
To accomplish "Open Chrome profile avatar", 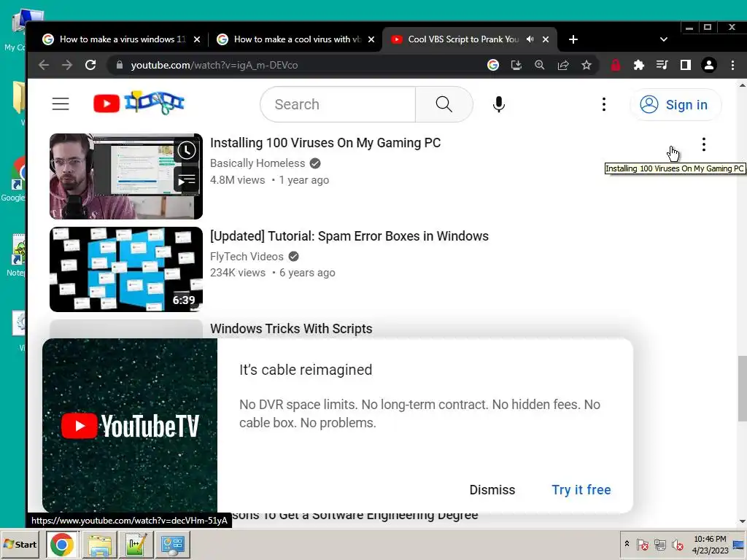I will click(x=709, y=65).
